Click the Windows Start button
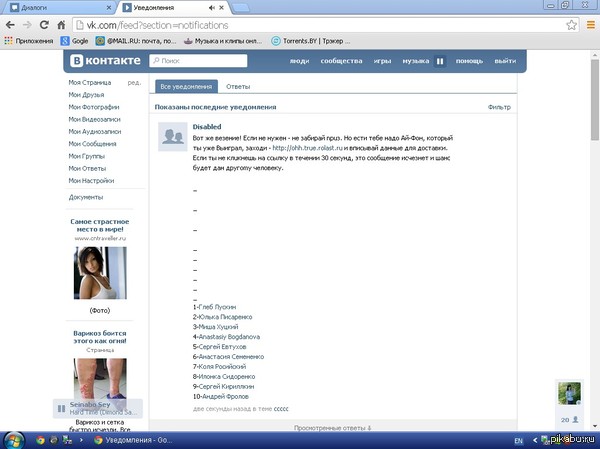Screen dimensions: 600x449 tap(13, 441)
